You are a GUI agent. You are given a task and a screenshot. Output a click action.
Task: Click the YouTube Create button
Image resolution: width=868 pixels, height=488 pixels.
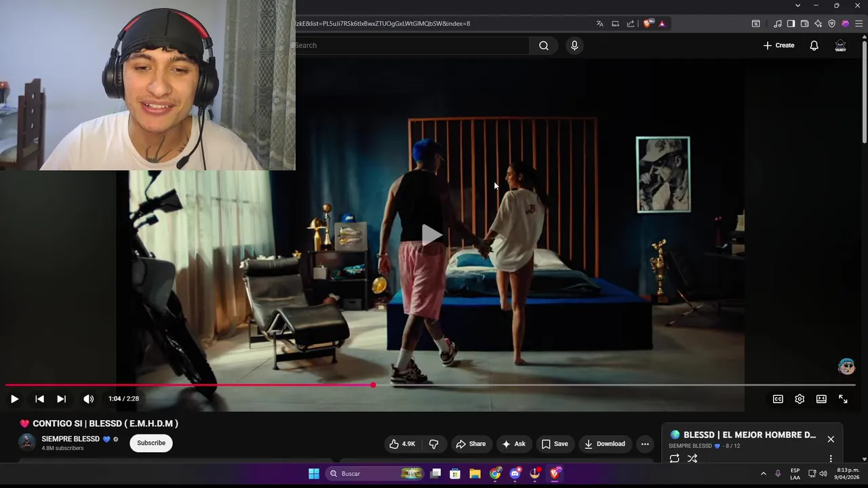click(x=778, y=45)
